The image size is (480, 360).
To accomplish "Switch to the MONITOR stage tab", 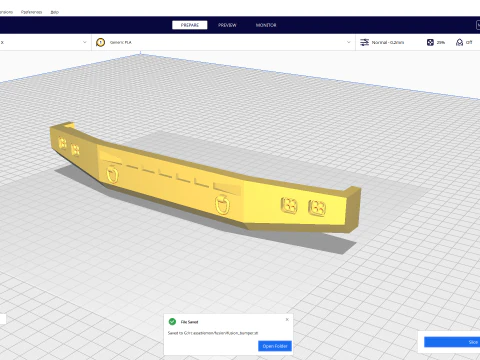I will pos(266,25).
